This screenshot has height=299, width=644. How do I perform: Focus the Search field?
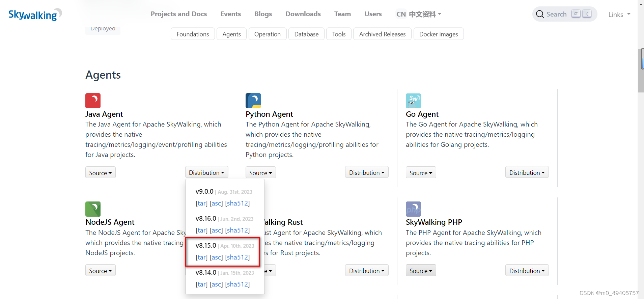point(565,14)
